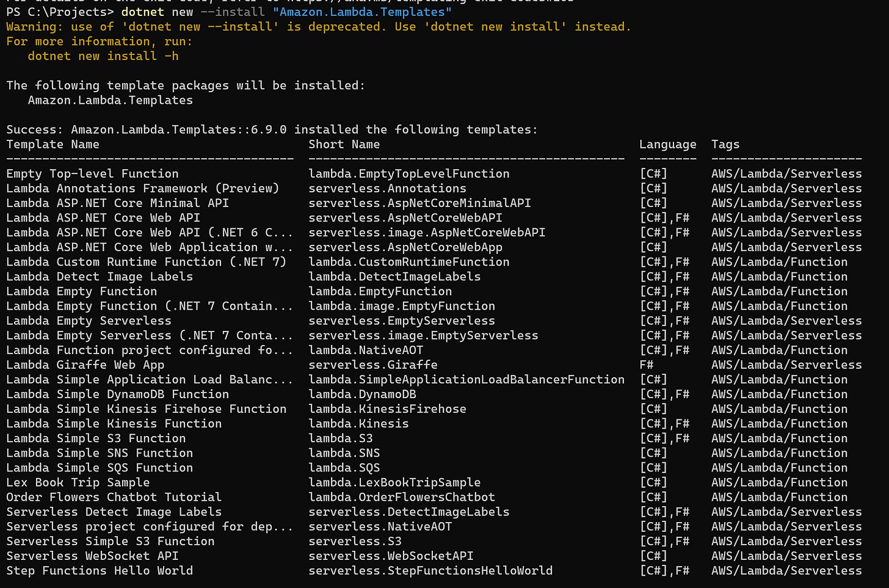Viewport: 889px width, 588px height.
Task: Select 'serverless.AspNetCoreWebApp' short name
Action: (405, 247)
